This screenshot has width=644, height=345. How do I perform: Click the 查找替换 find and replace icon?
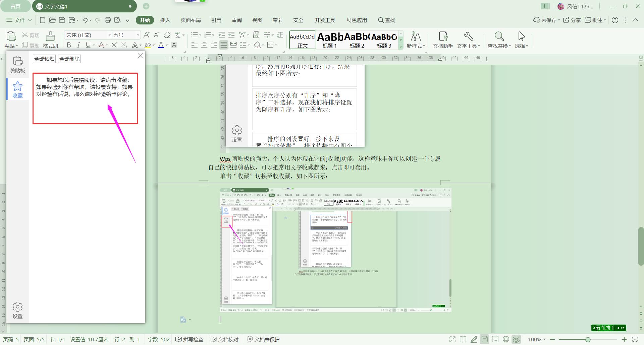(x=499, y=40)
